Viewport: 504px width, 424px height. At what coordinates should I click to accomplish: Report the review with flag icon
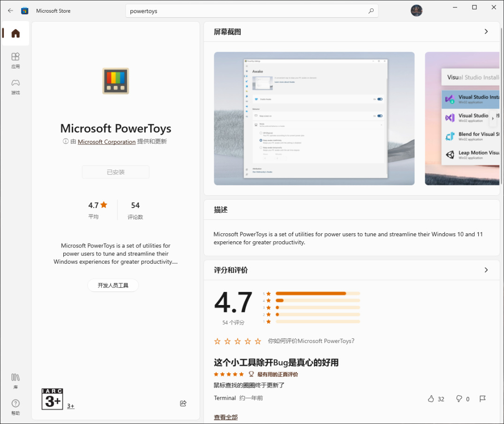482,399
